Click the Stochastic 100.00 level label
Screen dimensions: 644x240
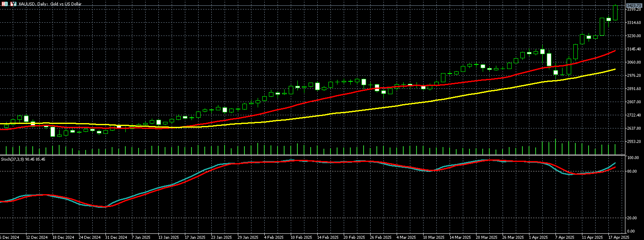(633, 158)
